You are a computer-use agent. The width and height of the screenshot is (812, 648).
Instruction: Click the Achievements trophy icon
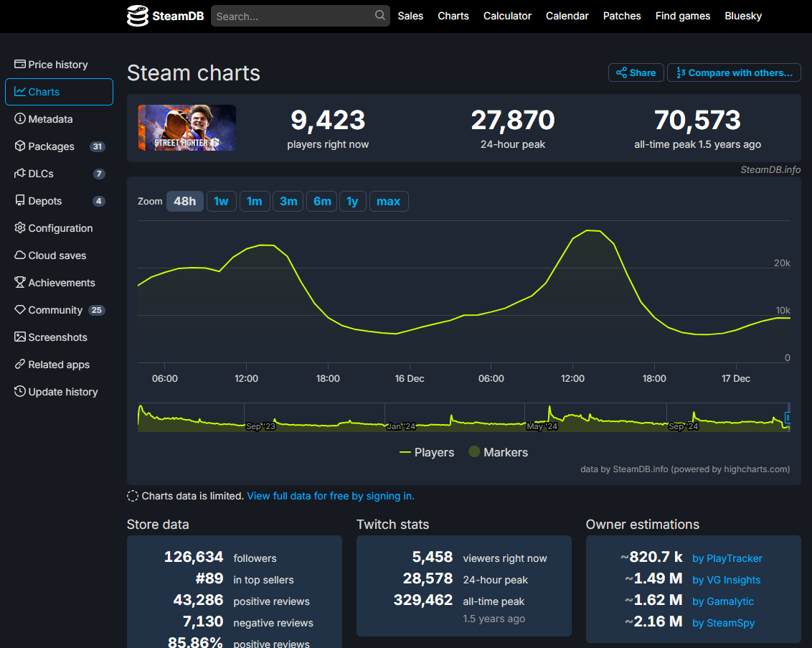coord(19,282)
